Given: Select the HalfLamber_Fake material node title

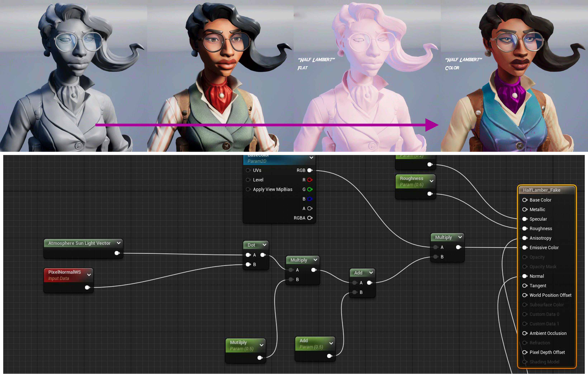Looking at the screenshot, I should click(x=541, y=190).
